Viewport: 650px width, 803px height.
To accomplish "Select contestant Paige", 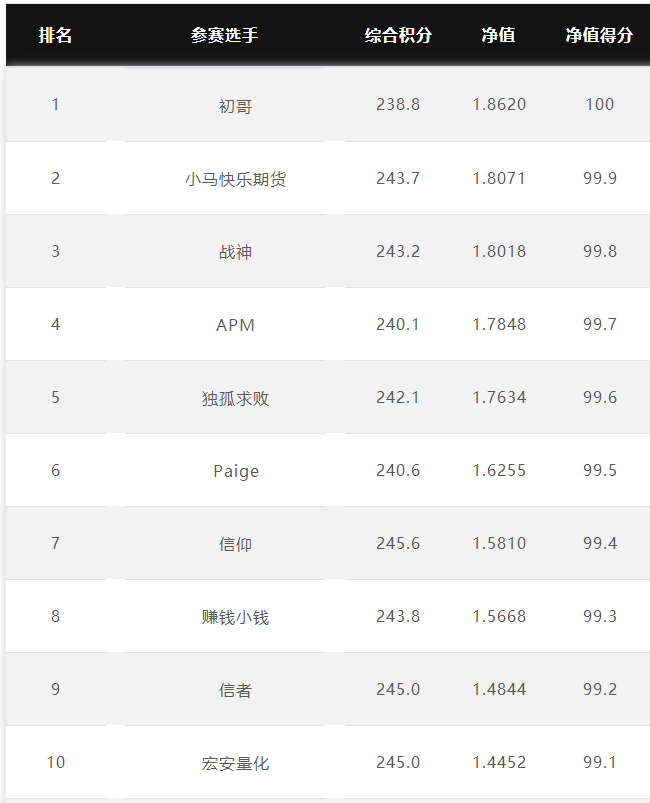I will pyautogui.click(x=236, y=471).
